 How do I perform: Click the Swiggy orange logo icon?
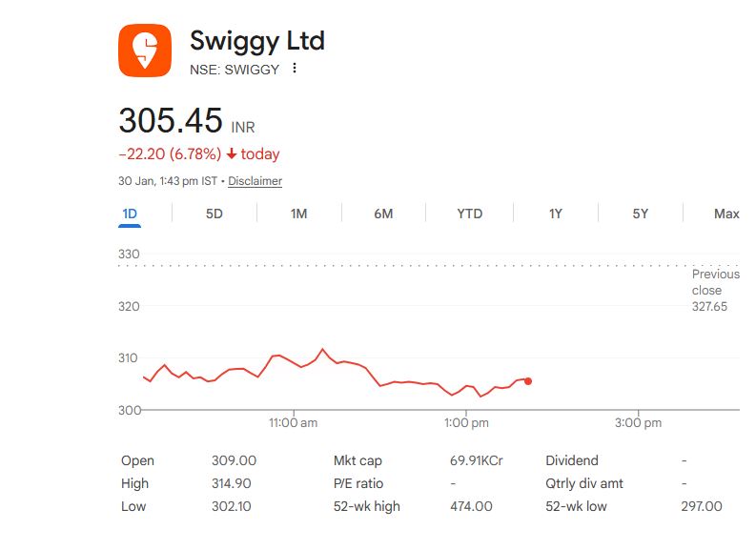point(145,51)
